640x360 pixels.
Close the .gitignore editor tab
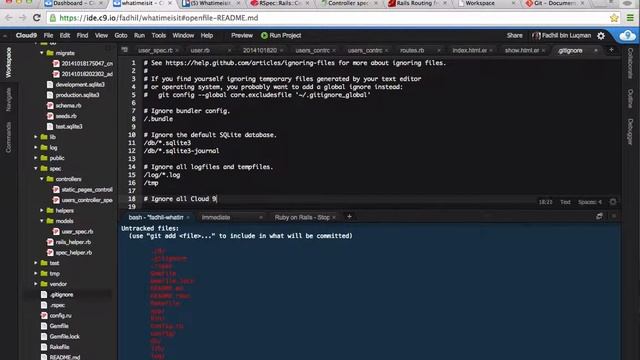596,50
